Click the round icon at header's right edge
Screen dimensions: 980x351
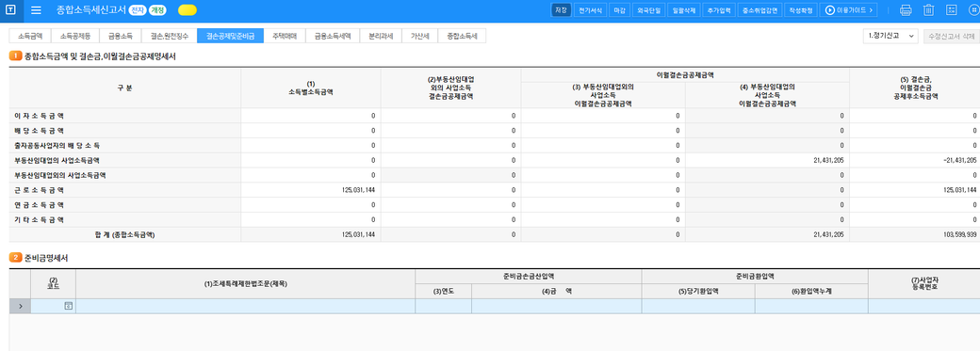973,10
